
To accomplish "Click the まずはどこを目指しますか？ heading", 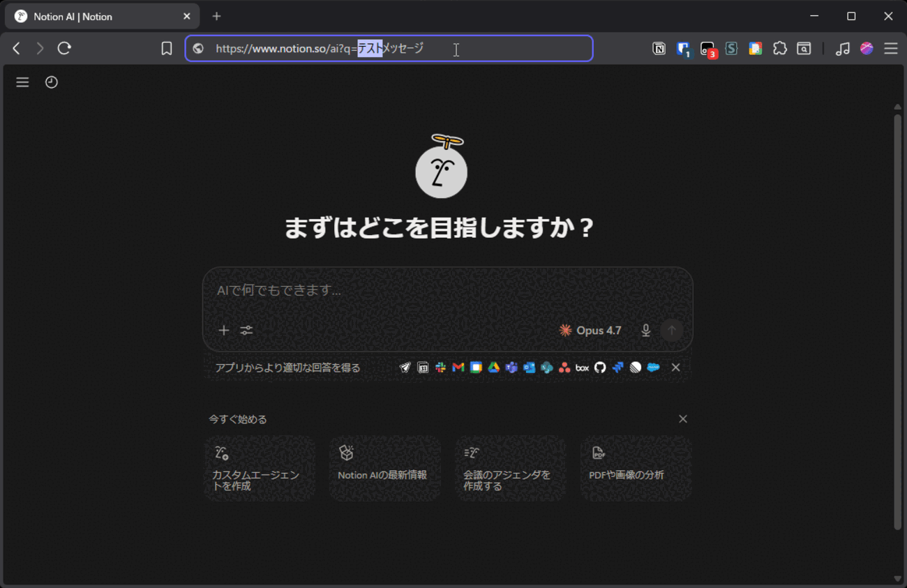I will (x=440, y=228).
